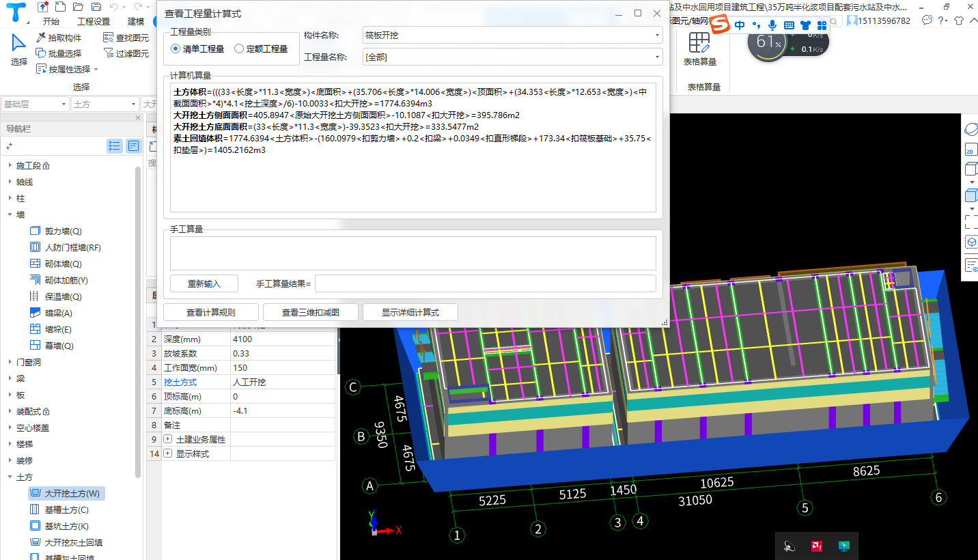Click the 挖土方式 value 人工开挖
The width and height of the screenshot is (978, 560).
click(x=283, y=382)
